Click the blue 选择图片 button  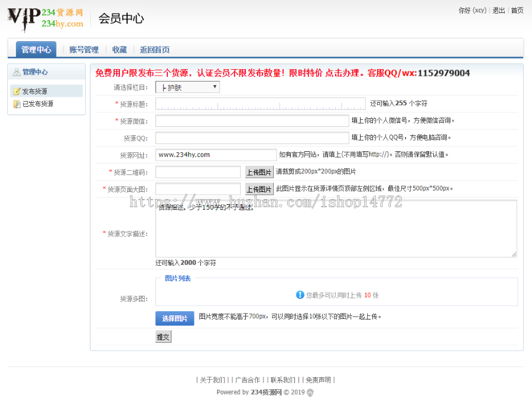[x=174, y=318]
